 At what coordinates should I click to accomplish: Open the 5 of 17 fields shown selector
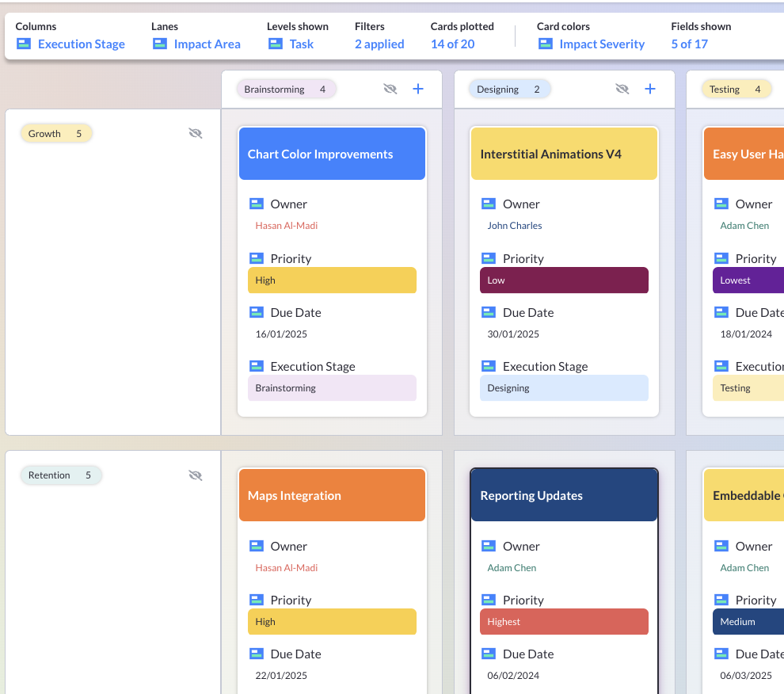(x=690, y=44)
